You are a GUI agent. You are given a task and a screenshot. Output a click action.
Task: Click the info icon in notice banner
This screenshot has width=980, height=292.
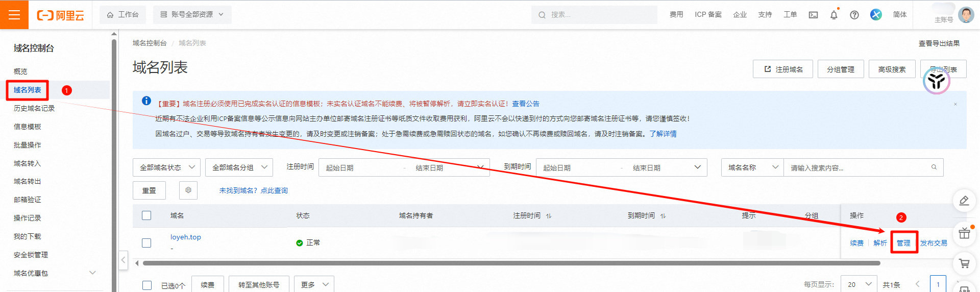[146, 101]
